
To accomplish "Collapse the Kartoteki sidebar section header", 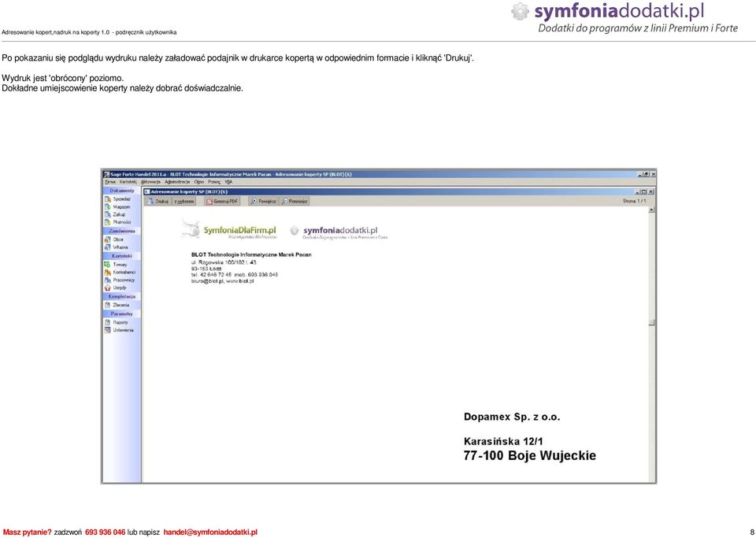I will [122, 256].
